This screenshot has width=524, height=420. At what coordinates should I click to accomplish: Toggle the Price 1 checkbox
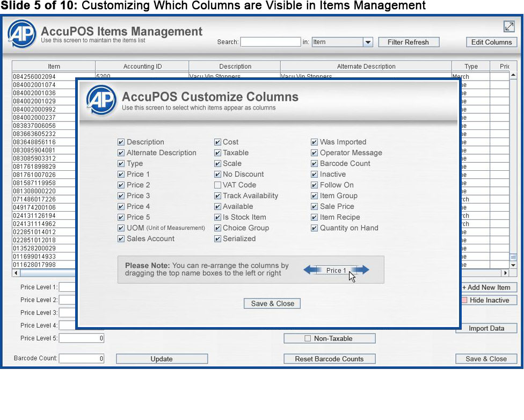tap(121, 174)
